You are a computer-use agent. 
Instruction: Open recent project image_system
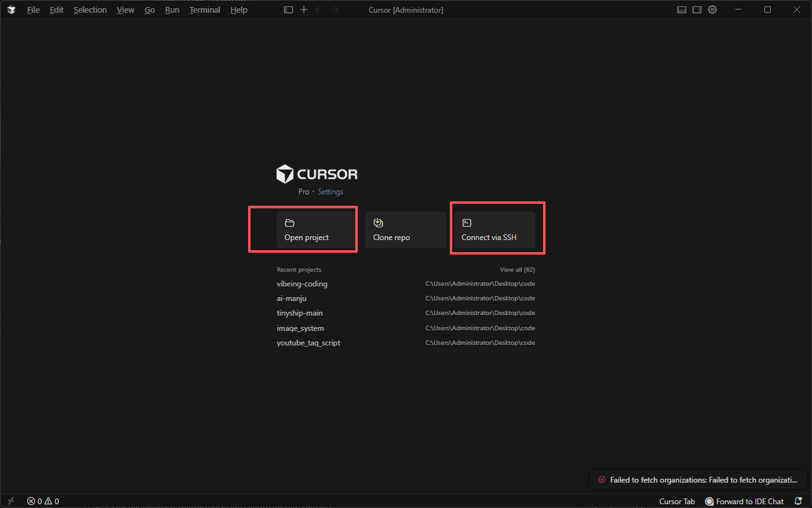pos(406,328)
